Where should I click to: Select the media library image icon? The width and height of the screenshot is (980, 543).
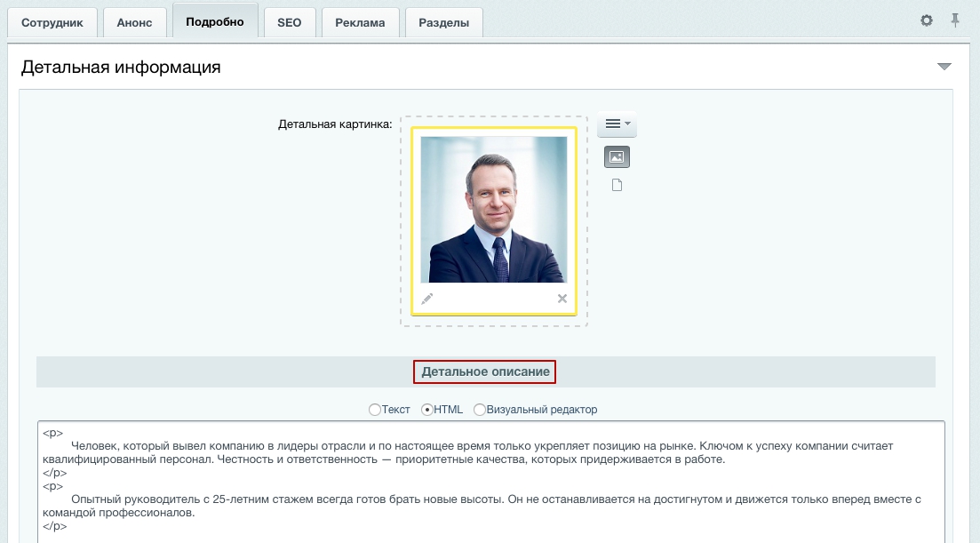tap(617, 156)
